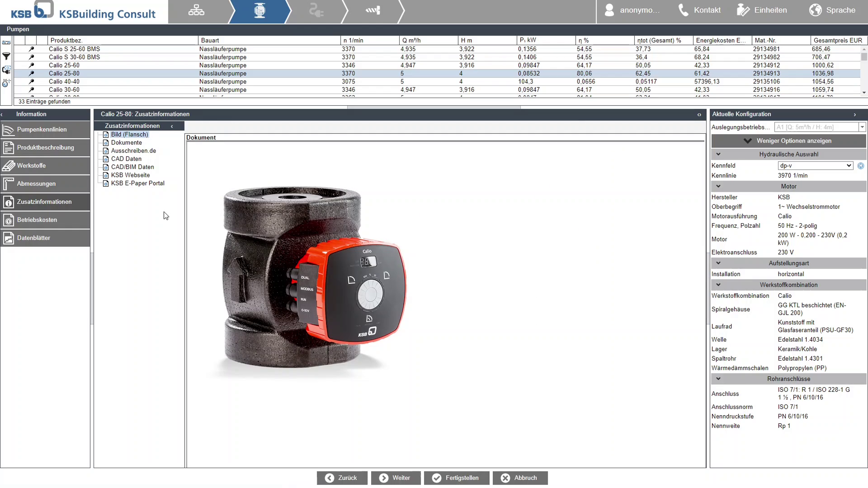Click the add pump icon in left toolbar

click(6, 83)
